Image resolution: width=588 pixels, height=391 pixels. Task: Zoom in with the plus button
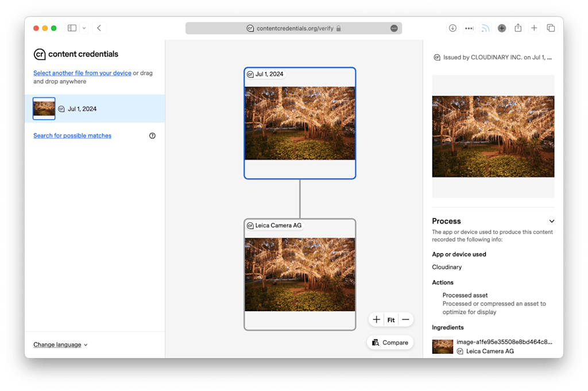tap(377, 320)
